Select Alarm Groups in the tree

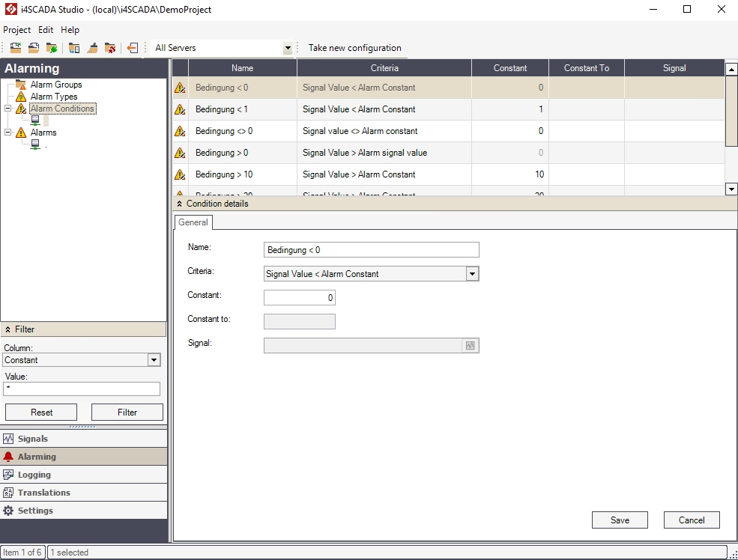coord(56,85)
